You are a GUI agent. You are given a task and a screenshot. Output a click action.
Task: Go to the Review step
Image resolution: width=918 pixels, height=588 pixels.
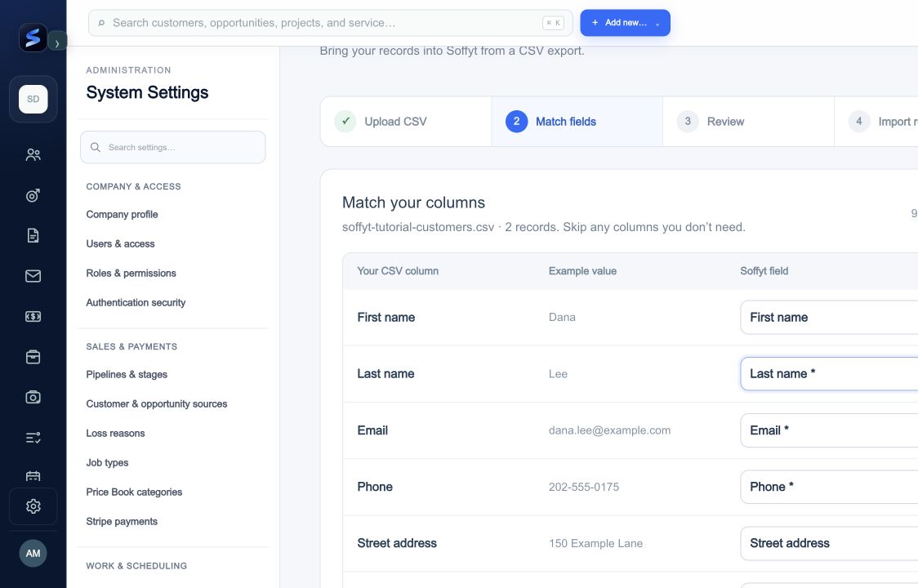point(748,121)
